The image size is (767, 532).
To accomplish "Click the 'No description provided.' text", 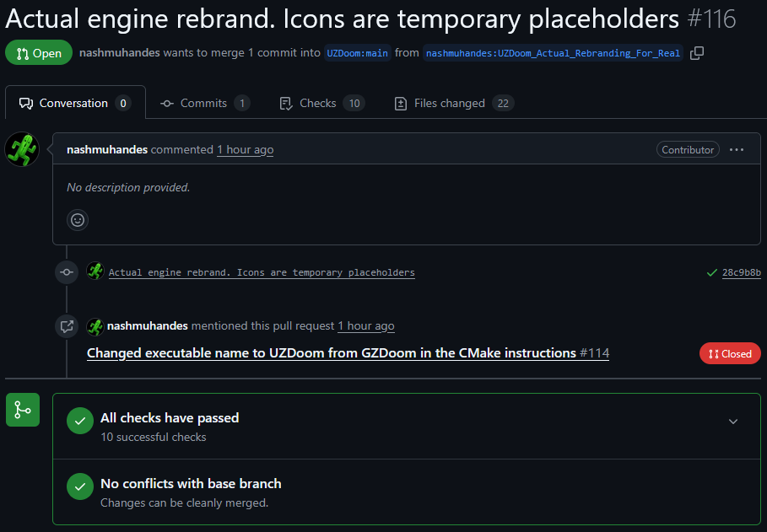I will [x=128, y=187].
